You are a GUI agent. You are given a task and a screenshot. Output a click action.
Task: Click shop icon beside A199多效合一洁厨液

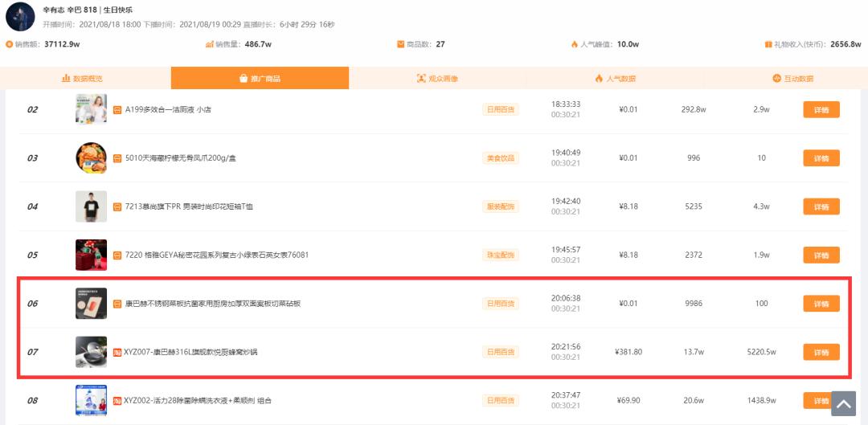[x=117, y=109]
